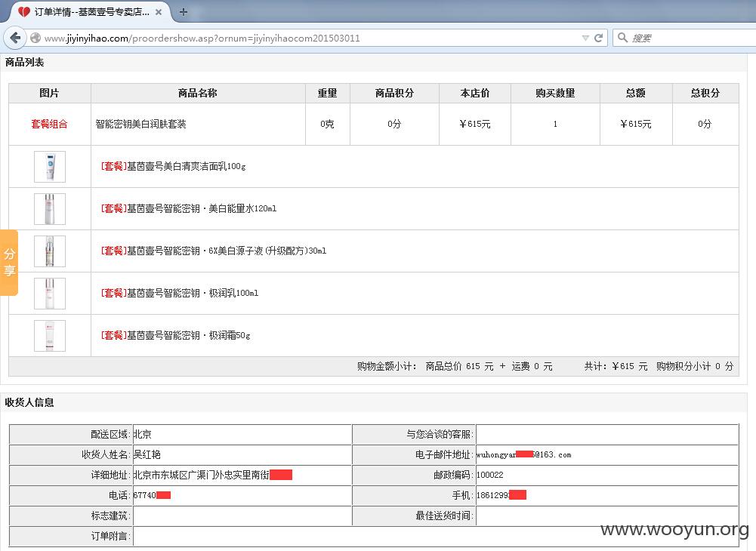This screenshot has width=756, height=551.
Task: Click the 本店价 column header
Action: click(475, 93)
